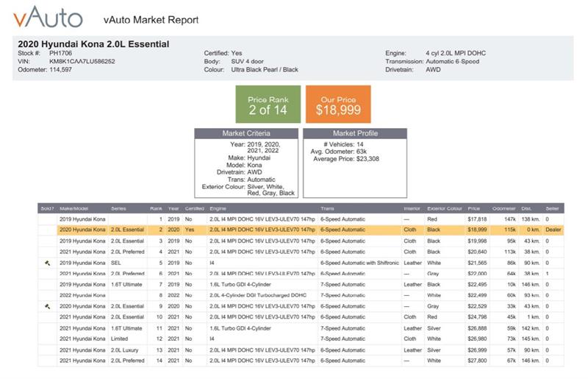Click the vAuto logo
The height and width of the screenshot is (379, 588).
(x=48, y=17)
